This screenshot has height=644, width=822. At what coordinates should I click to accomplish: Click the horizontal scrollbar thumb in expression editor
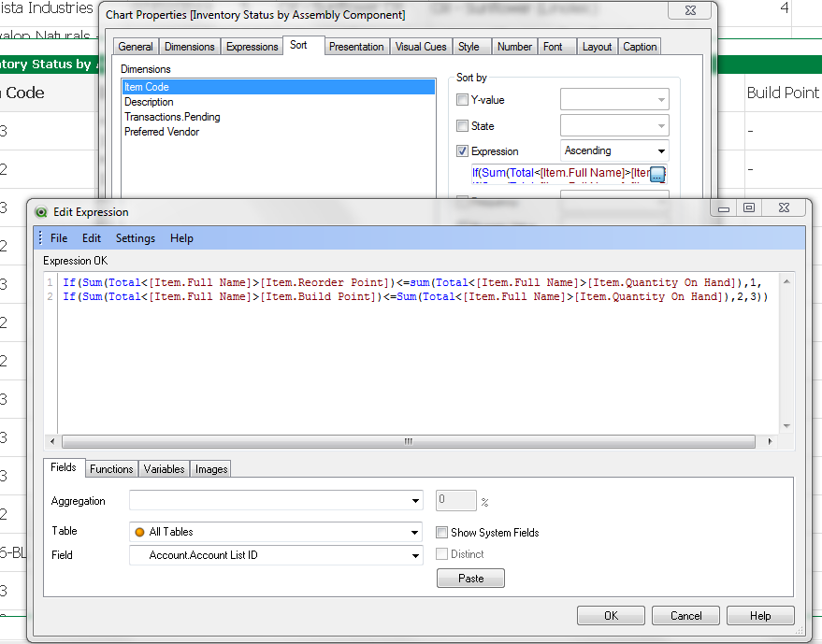(x=409, y=442)
